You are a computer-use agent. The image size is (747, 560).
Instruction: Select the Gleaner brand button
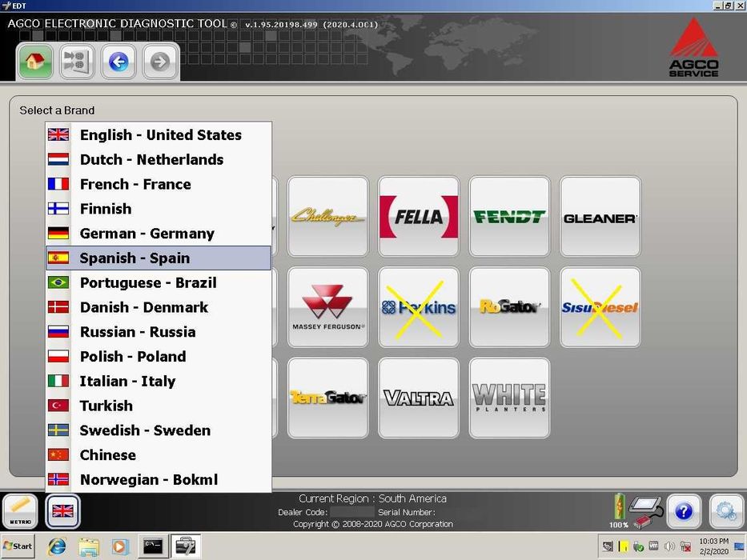pos(600,217)
